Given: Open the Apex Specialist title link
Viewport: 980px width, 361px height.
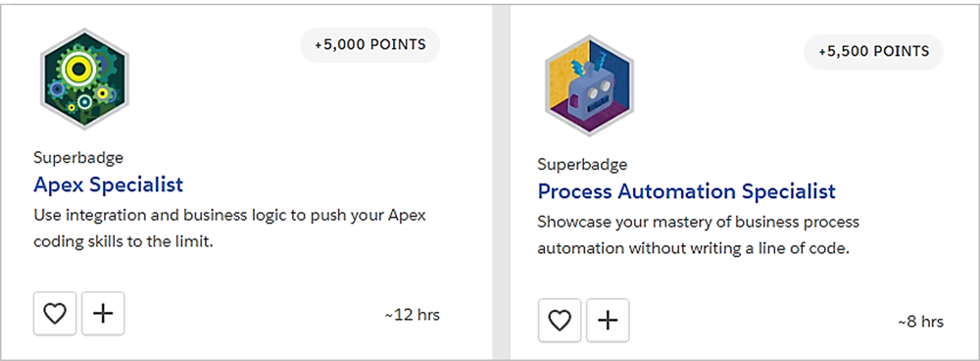Looking at the screenshot, I should (108, 184).
